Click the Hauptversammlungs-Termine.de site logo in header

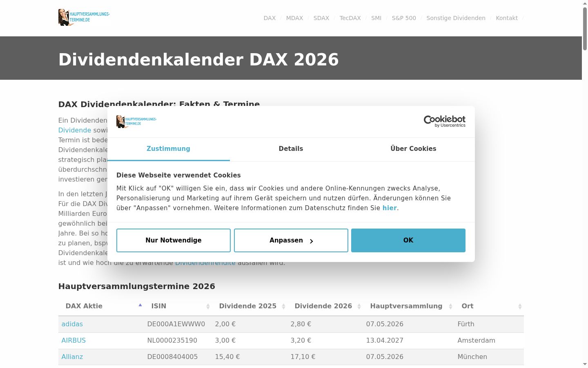(84, 18)
